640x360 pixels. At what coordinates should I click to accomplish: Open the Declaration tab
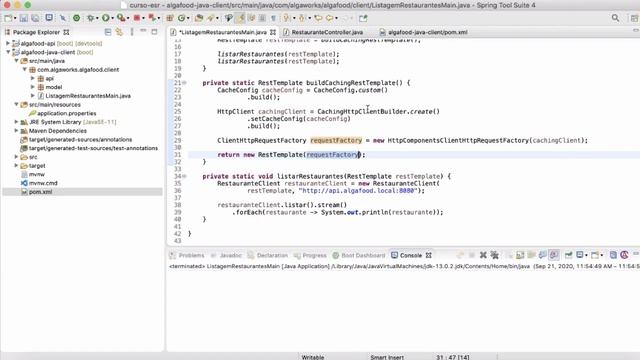coord(272,256)
